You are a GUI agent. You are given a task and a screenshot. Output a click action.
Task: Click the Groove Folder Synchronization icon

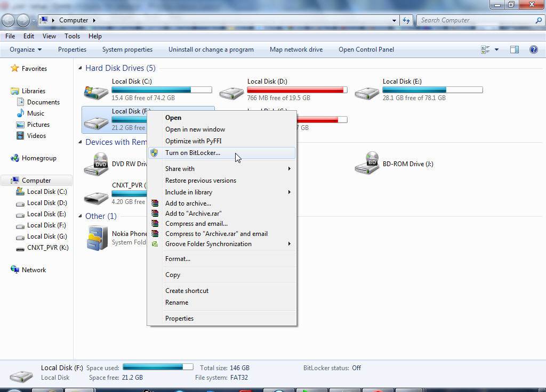pyautogui.click(x=155, y=244)
